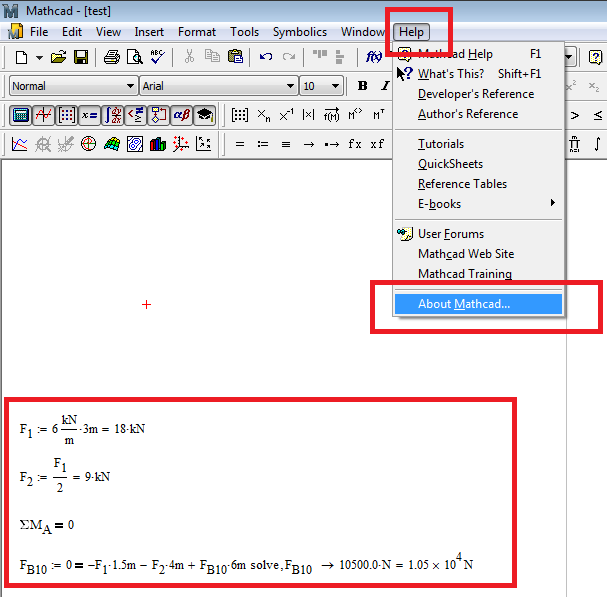Insert a Surface plot icon
This screenshot has width=616, height=597.
[x=112, y=144]
